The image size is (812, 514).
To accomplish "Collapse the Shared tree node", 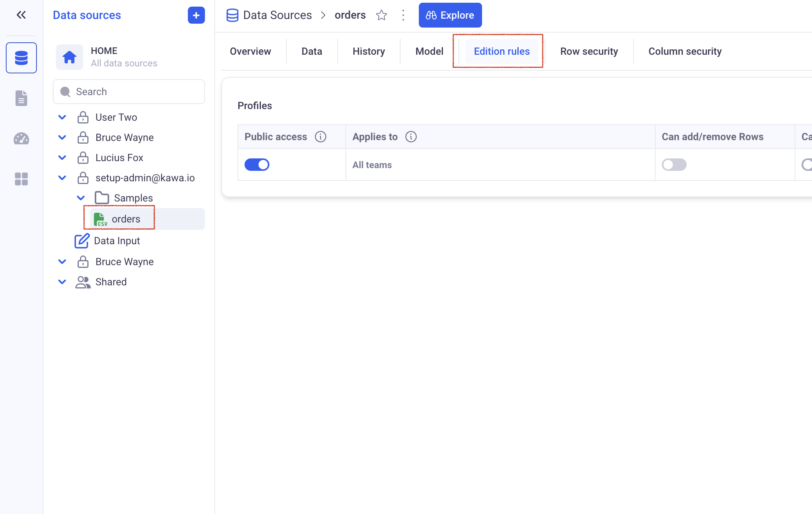I will tap(62, 282).
